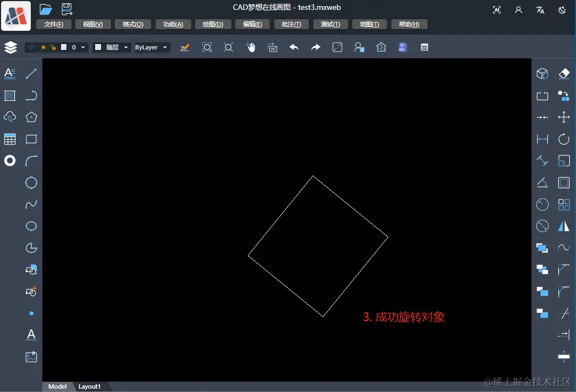Open the layer 0 dropdown
576x392 pixels.
[83, 47]
